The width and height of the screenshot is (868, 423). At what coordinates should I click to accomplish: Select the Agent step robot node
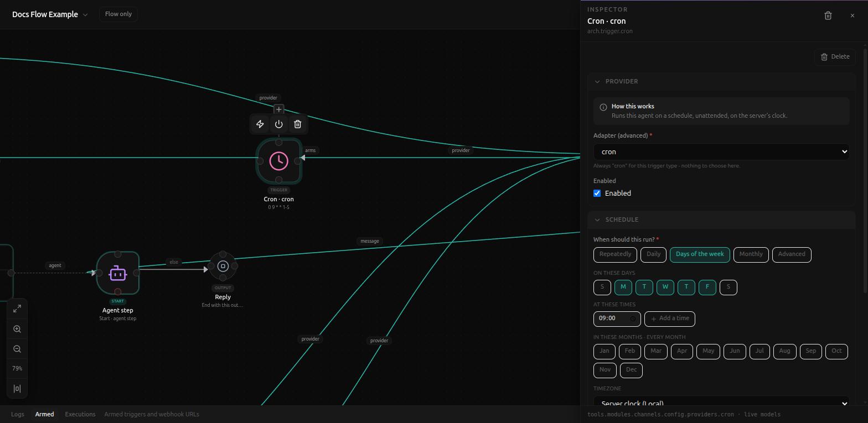[x=118, y=273]
